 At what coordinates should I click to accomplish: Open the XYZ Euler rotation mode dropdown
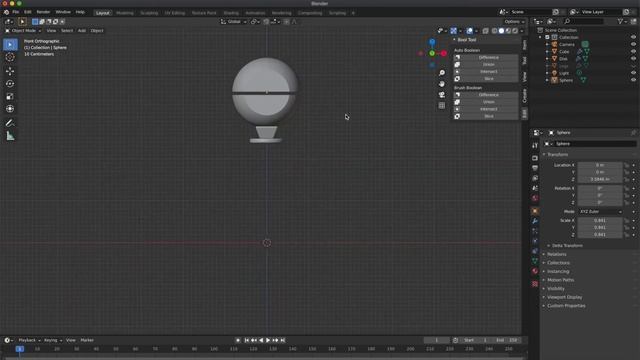(600, 211)
